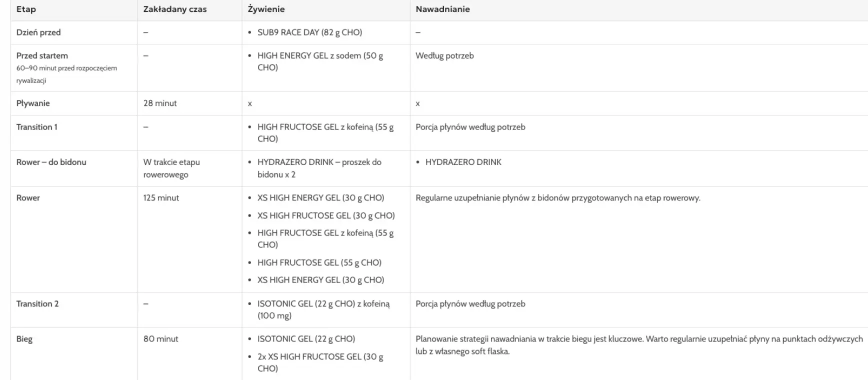
Task: Click the SUB9 RACE DAY product entry
Action: (x=309, y=32)
